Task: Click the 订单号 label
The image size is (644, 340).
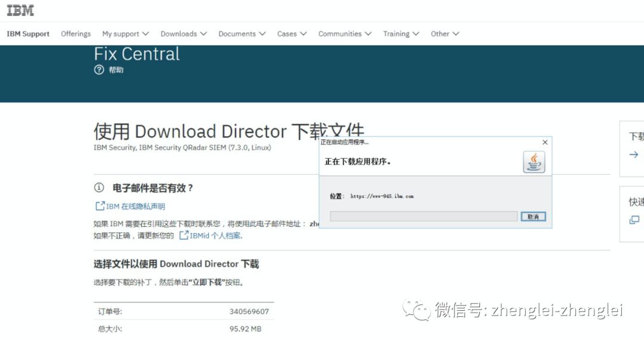Action: coord(110,311)
